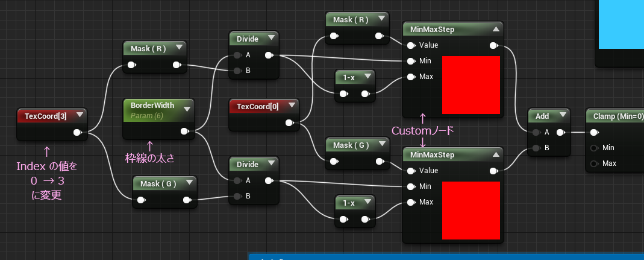This screenshot has width=644, height=260.
Task: Collapse the upper 1-x node arrow
Action: click(x=368, y=77)
